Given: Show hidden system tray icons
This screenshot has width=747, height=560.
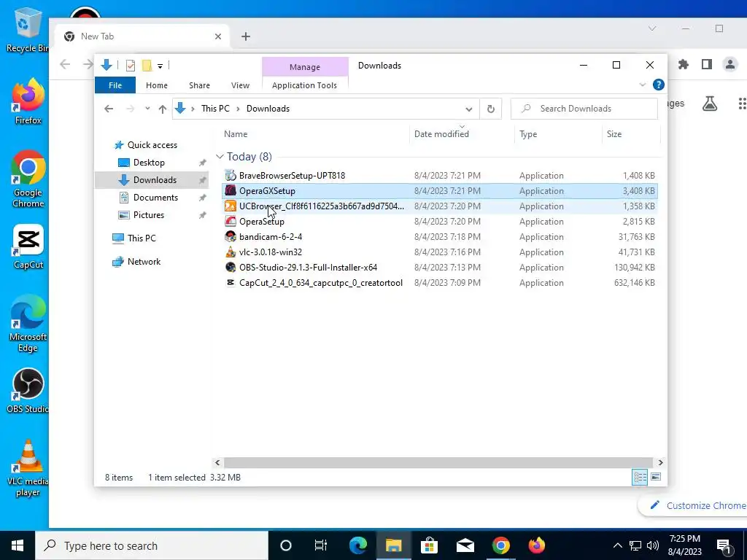Looking at the screenshot, I should coord(617,545).
